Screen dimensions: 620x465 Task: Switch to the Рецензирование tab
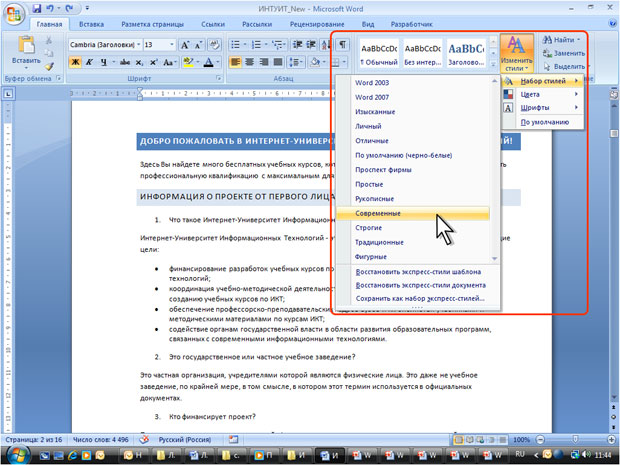[317, 24]
